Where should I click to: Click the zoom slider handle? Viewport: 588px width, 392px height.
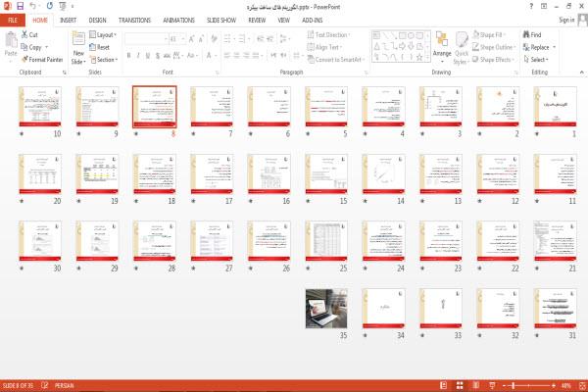(x=513, y=385)
